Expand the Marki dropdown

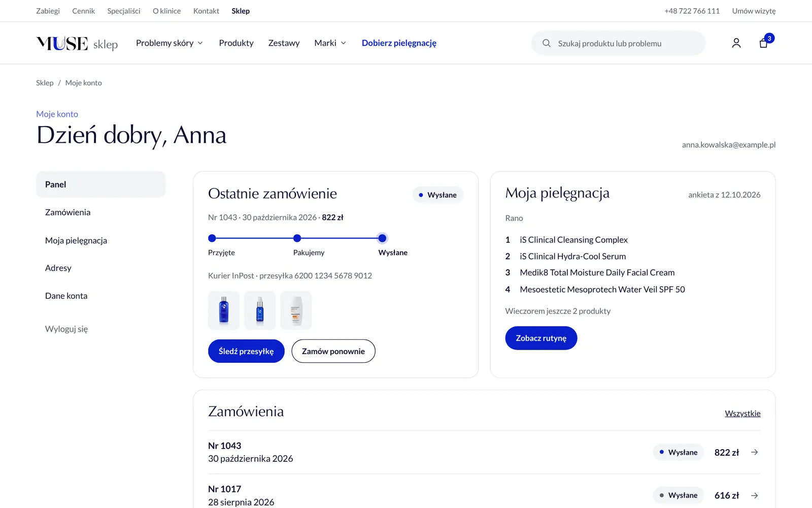pos(330,43)
